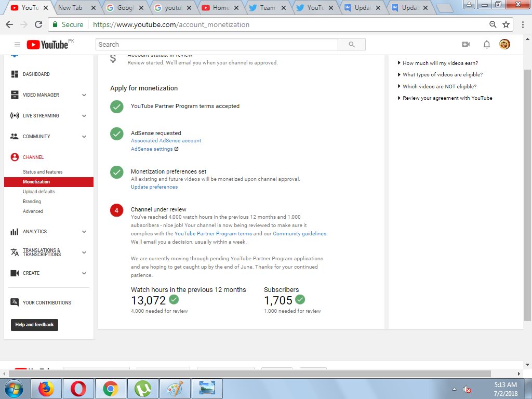Screen dimensions: 532x399
Task: Click the Help and feedback button
Action: point(34,325)
